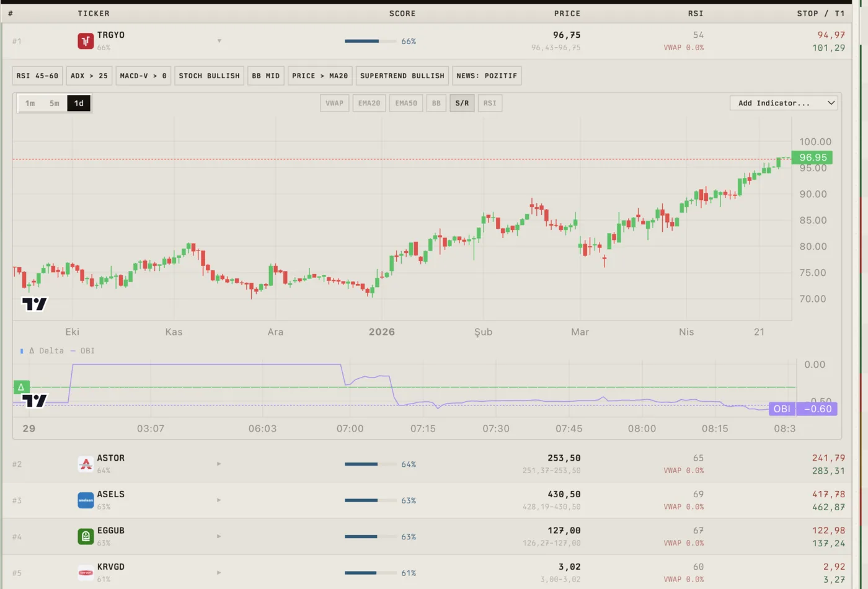Image resolution: width=868 pixels, height=589 pixels.
Task: Click TradingView logo in delta chart
Action: [x=35, y=401]
